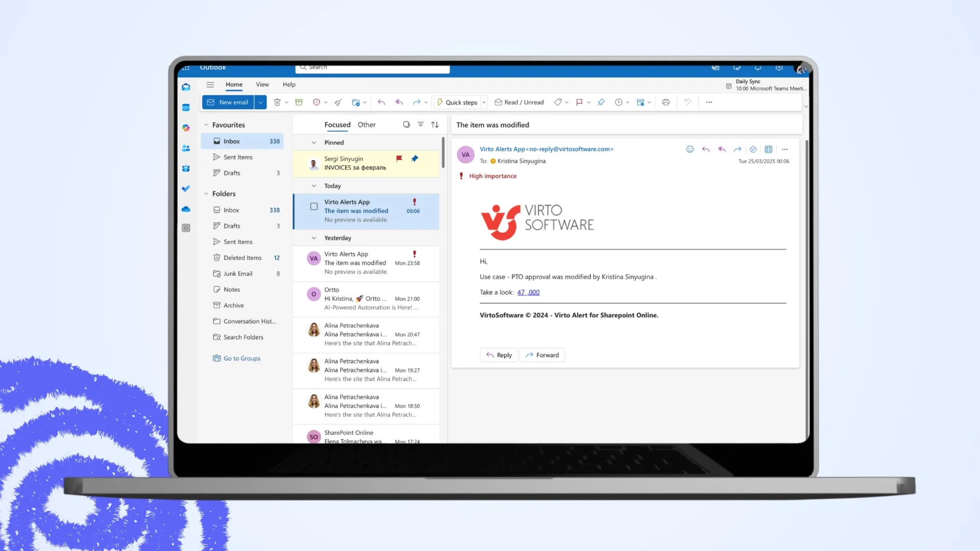Viewport: 980px width, 551px height.
Task: Switch to the Other inbox tab
Action: coord(366,124)
